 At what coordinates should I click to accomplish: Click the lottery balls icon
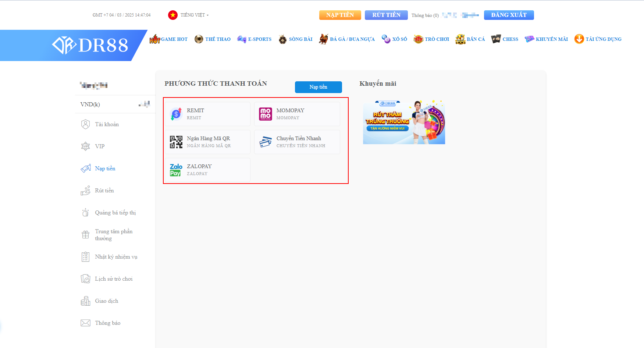[386, 39]
